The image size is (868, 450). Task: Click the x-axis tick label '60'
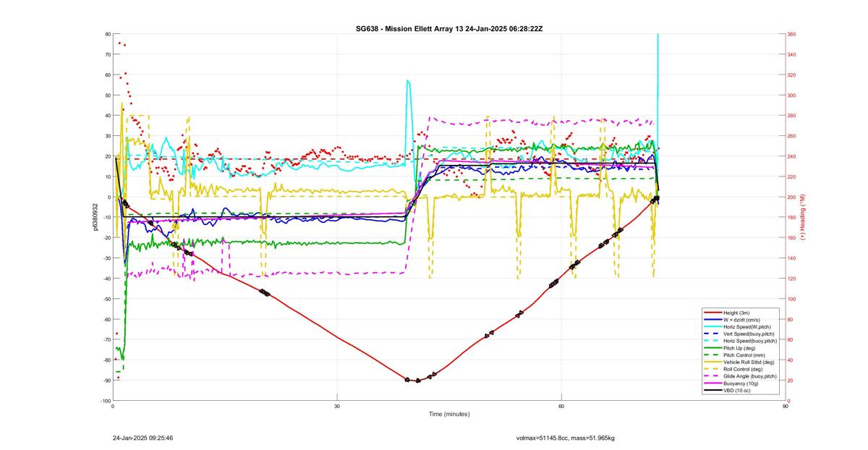(x=561, y=406)
